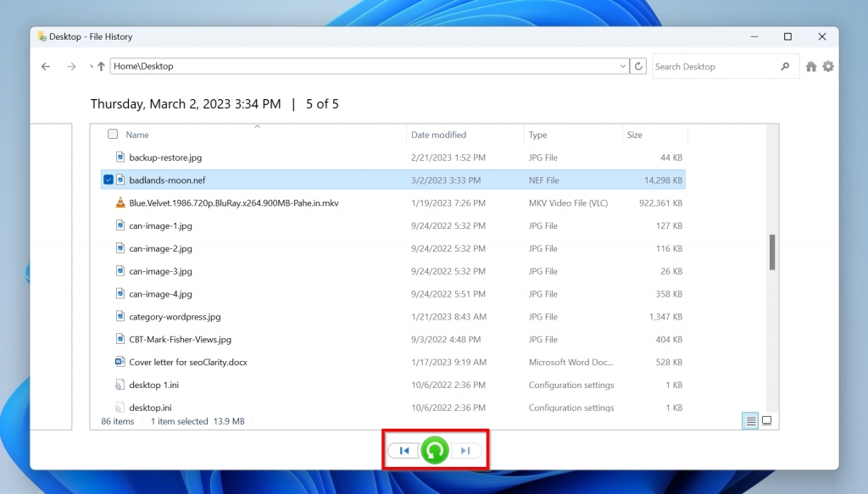Select all items via the Name header checkbox
The width and height of the screenshot is (868, 494).
tap(113, 134)
